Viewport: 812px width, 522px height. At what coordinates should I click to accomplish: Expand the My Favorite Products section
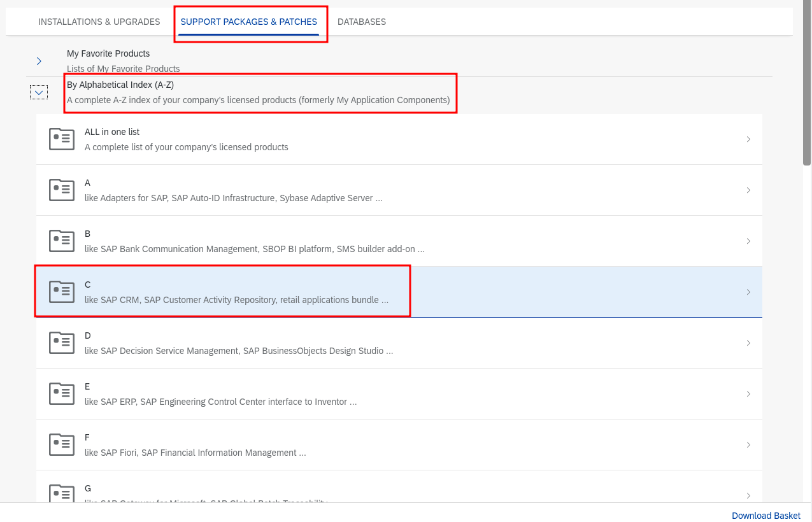(x=39, y=61)
